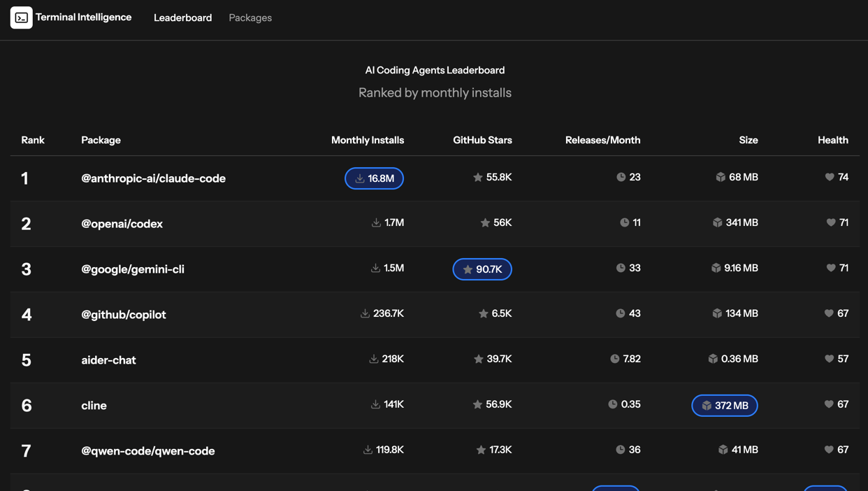The width and height of the screenshot is (868, 491).
Task: Click the star icon next to 56K for codex
Action: pyautogui.click(x=485, y=222)
